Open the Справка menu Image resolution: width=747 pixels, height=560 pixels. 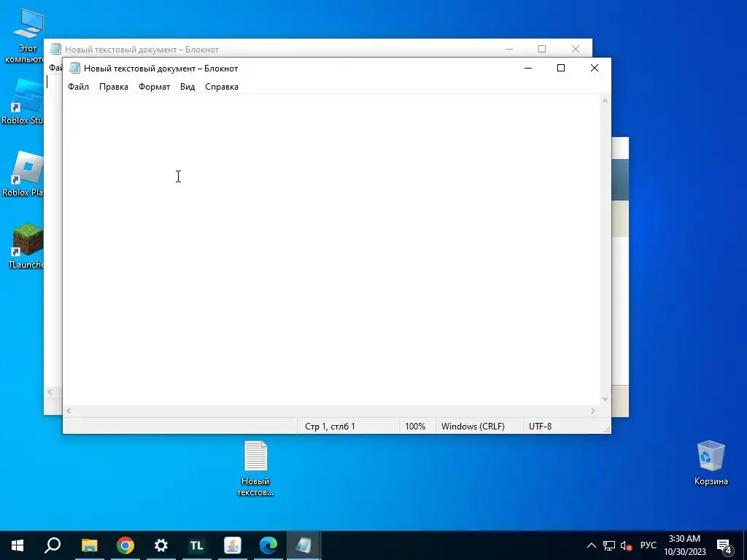coord(222,87)
